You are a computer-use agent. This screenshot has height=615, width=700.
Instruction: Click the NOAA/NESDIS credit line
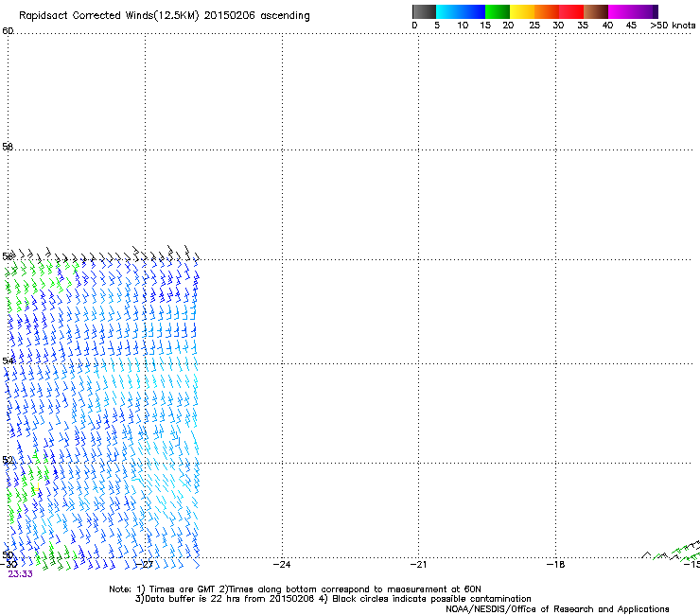557,609
